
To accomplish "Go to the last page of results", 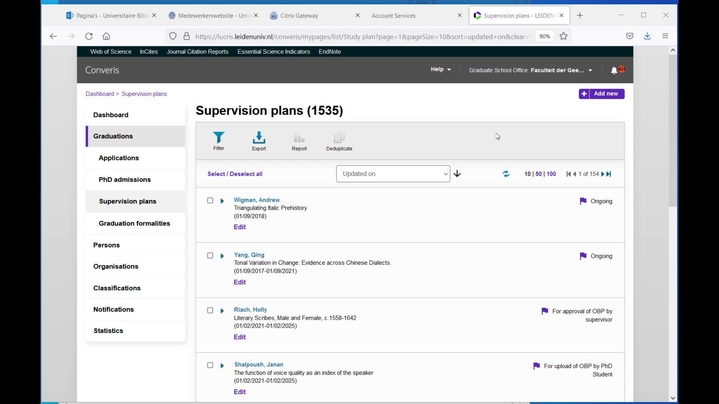I will click(608, 174).
